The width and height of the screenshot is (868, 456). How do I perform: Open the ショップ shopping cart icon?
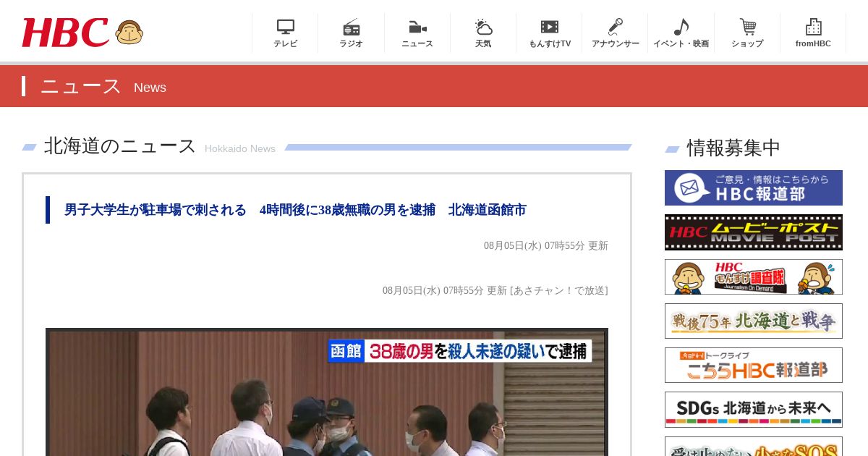pos(747,27)
